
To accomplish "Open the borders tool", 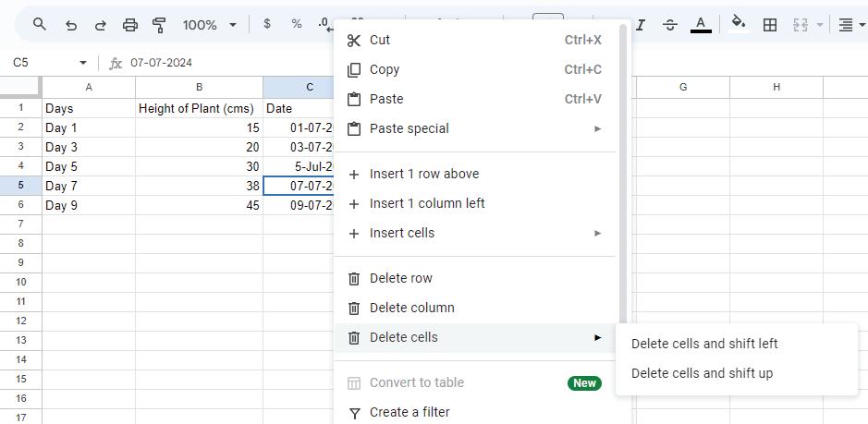I will [769, 25].
